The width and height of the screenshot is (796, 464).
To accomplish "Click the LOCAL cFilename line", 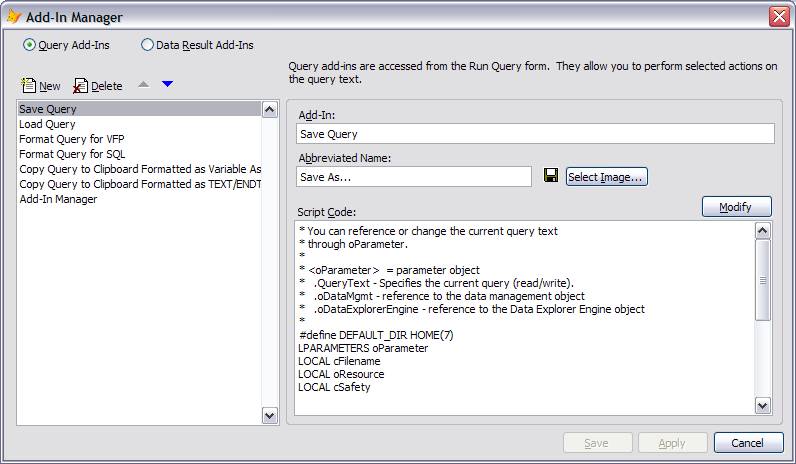I will pos(339,361).
